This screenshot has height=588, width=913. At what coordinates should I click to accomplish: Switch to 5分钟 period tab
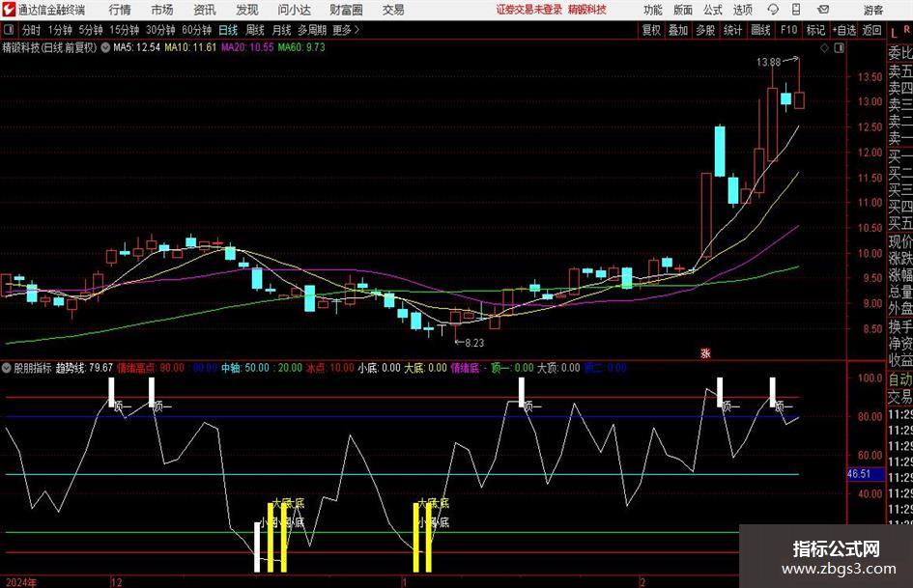tap(90, 30)
